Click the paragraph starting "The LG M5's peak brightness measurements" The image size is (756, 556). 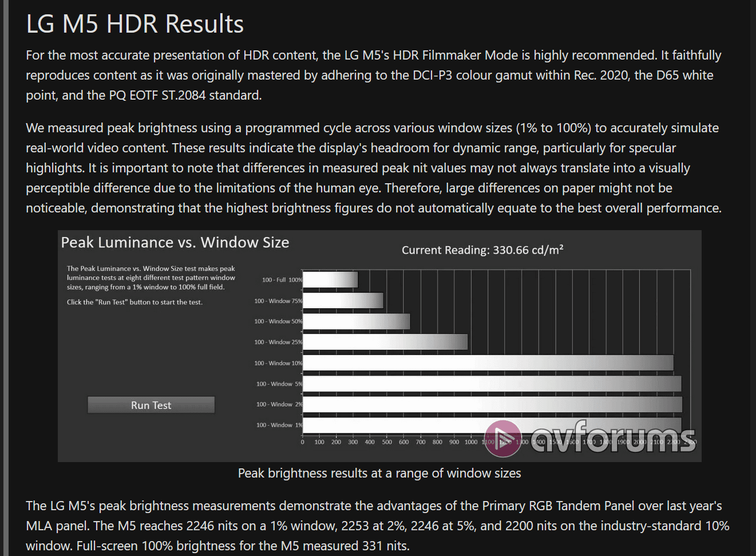378,526
